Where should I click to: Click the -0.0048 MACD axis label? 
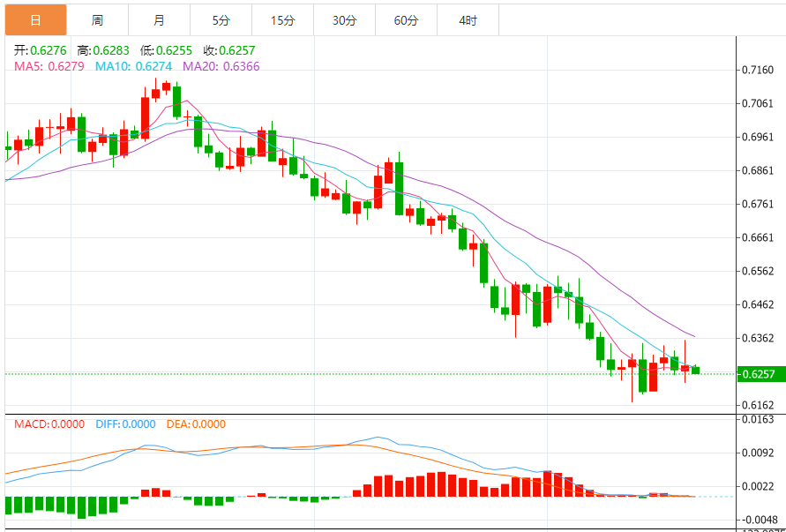758,520
